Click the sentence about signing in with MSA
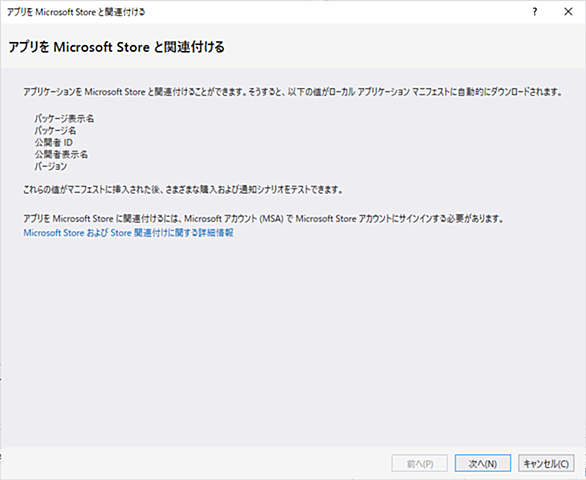Viewport: 586px width, 480px height. click(x=263, y=218)
